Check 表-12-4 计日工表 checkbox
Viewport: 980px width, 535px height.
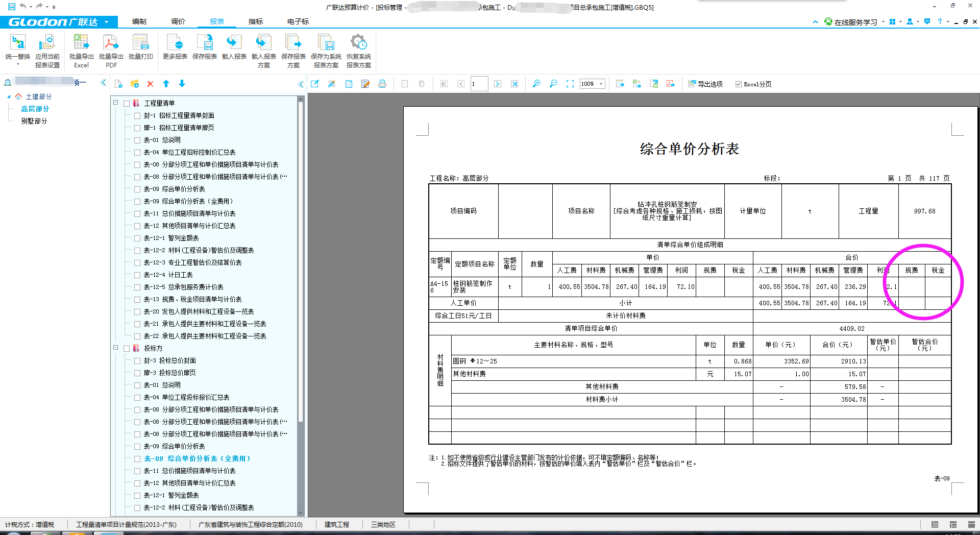point(137,275)
